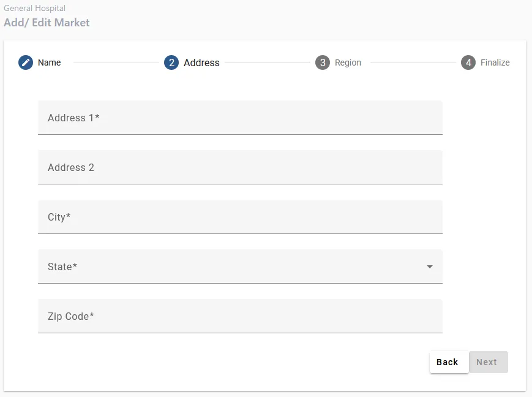Click the step 2 number circle
The height and width of the screenshot is (397, 532).
coord(171,62)
